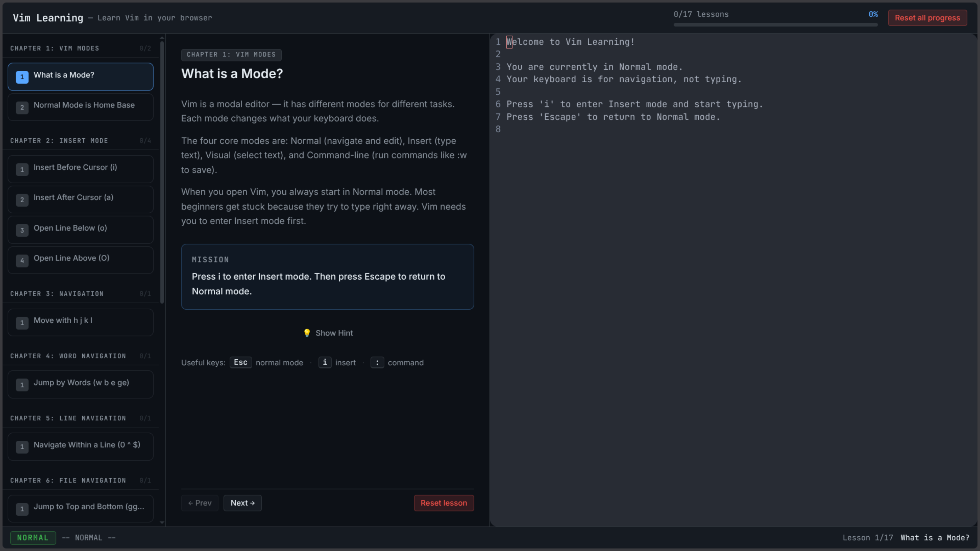Click the 'Chapter 1: Vim Modes' badge above title
This screenshot has width=980, height=551.
click(x=231, y=55)
